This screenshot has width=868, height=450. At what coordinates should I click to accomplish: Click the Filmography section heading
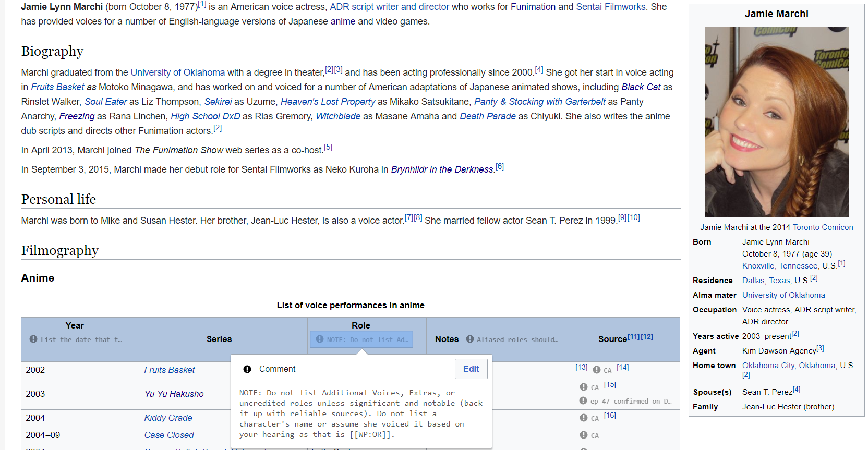pyautogui.click(x=60, y=250)
